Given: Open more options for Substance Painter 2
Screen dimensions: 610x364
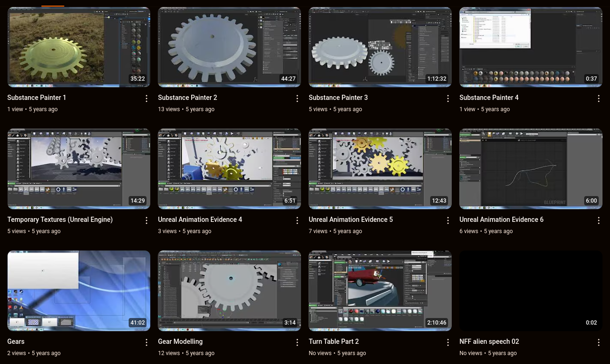Looking at the screenshot, I should click(297, 99).
